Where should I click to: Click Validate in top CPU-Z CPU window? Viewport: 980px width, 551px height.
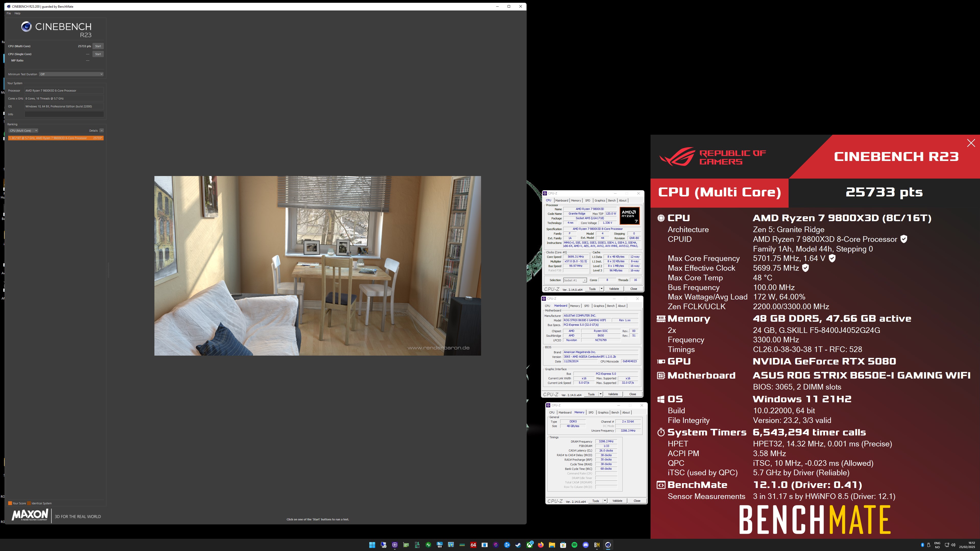(x=614, y=289)
